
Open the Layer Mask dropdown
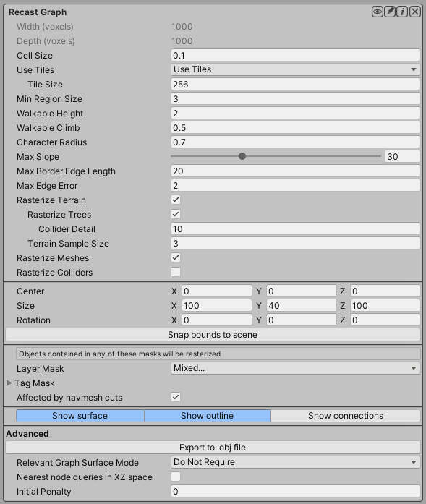(x=296, y=368)
